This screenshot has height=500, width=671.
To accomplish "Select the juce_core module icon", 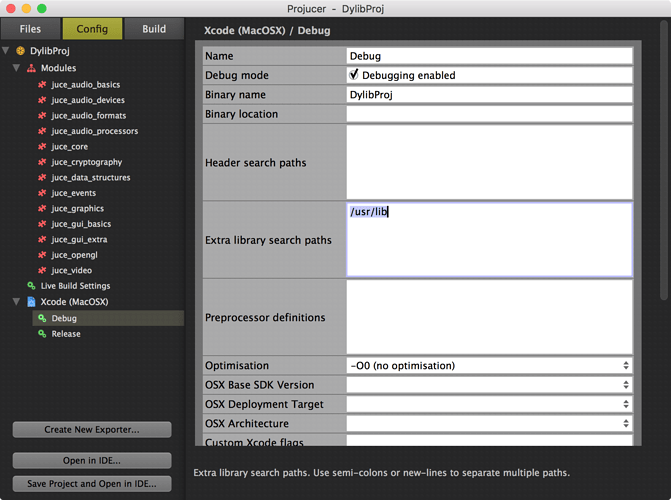I will click(42, 146).
